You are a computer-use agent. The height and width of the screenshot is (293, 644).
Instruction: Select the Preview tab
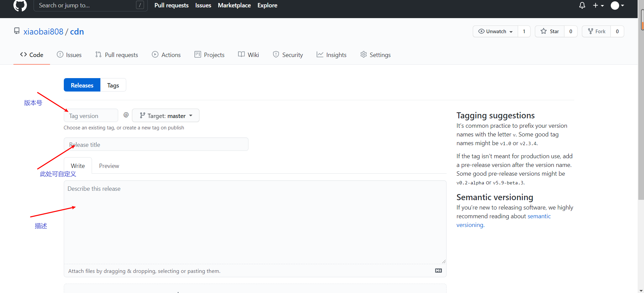(x=109, y=166)
